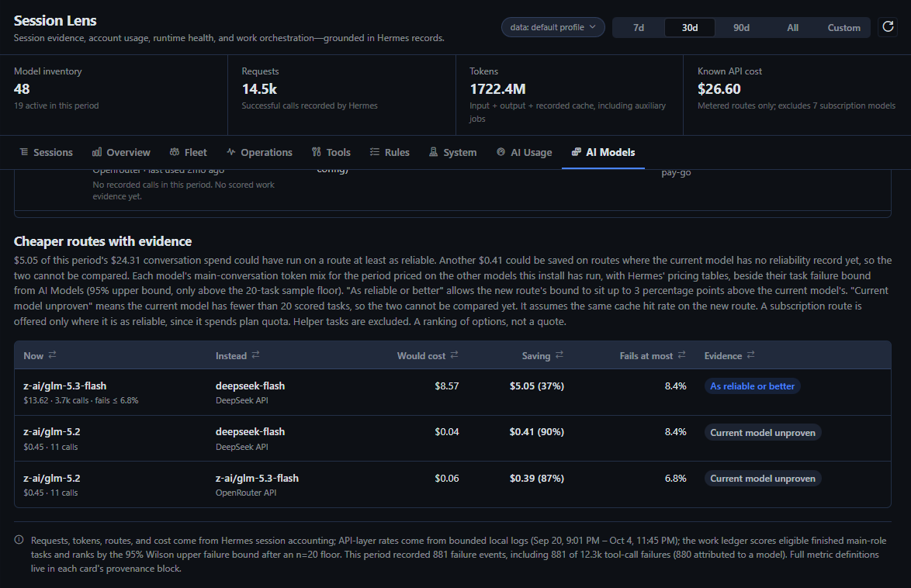Switch to the Tools tab

331,152
